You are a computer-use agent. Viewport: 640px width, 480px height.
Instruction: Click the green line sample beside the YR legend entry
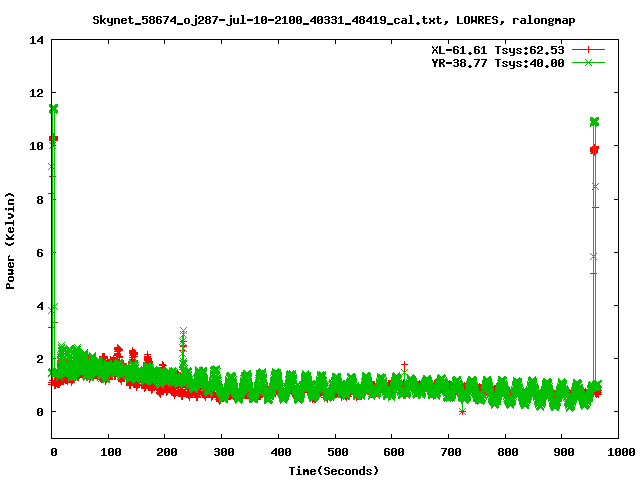click(x=588, y=62)
